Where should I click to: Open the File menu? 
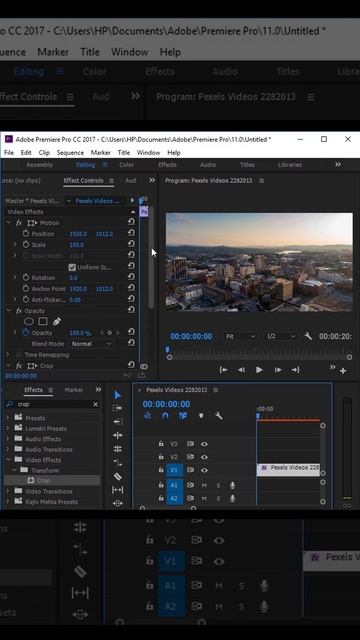click(9, 153)
